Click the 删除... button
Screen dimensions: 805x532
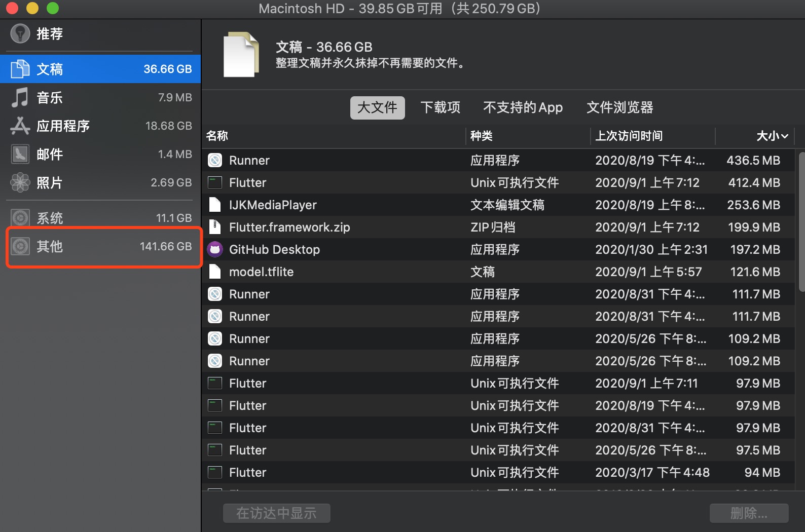749,513
